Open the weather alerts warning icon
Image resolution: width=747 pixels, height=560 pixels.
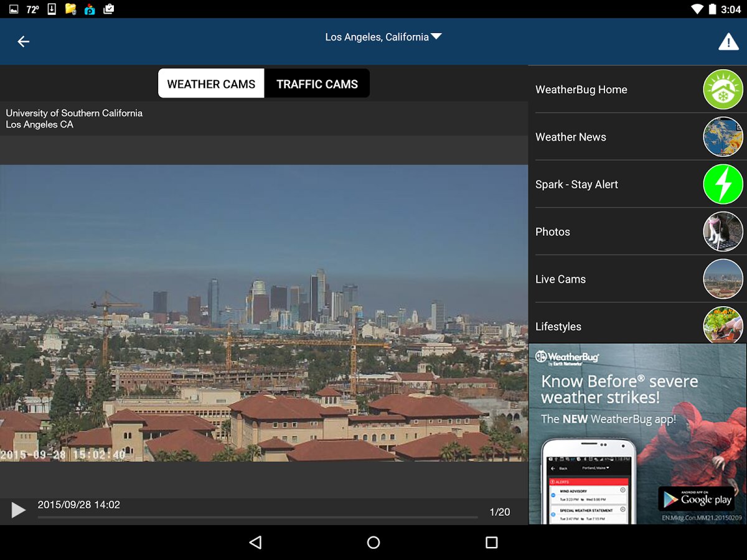tap(728, 42)
